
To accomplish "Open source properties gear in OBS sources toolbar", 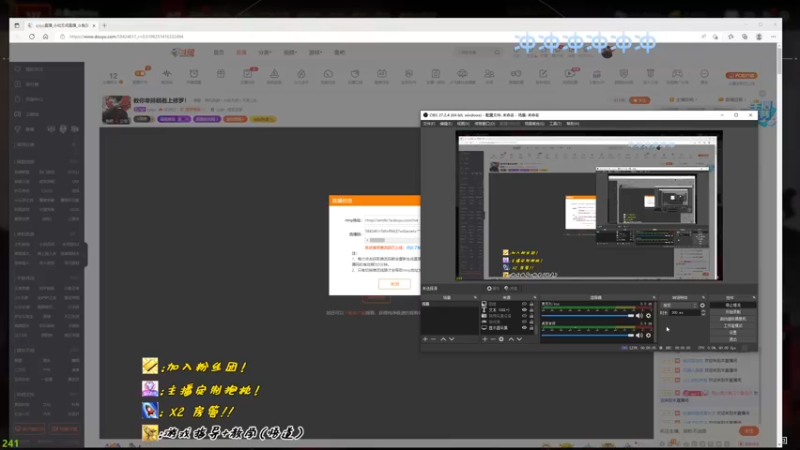I will tap(501, 339).
